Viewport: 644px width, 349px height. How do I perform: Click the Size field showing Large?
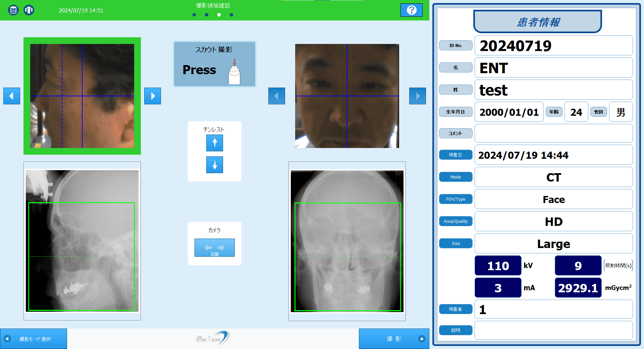tap(553, 244)
